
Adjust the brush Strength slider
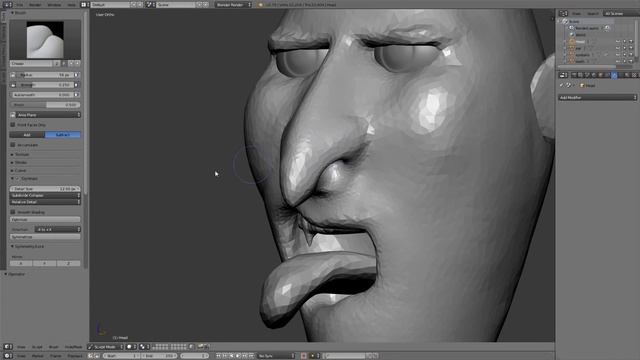45,85
